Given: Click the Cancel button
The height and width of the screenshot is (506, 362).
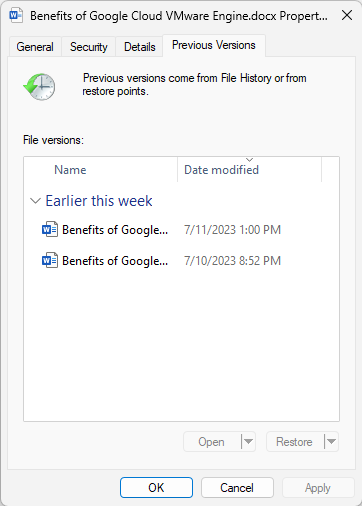Looking at the screenshot, I should [237, 488].
